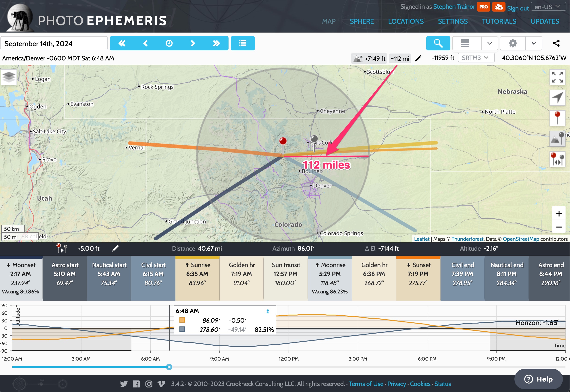This screenshot has height=392, width=570.
Task: Open the TUTORIALS tab
Action: (499, 21)
